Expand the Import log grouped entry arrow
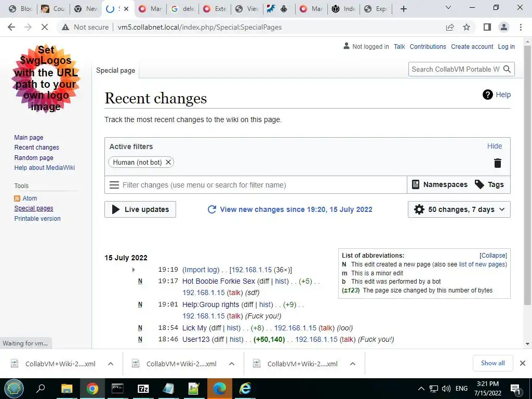The height and width of the screenshot is (399, 532). click(x=134, y=270)
